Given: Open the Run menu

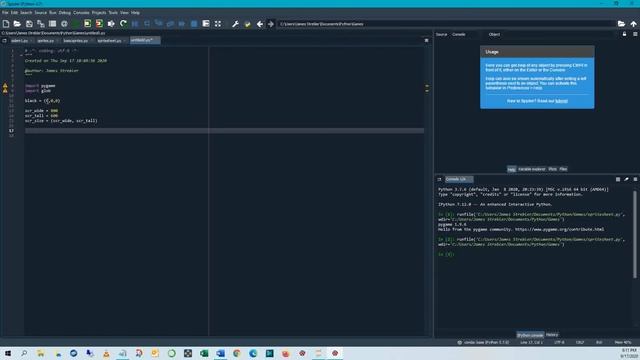Looking at the screenshot, I should 53,13.
